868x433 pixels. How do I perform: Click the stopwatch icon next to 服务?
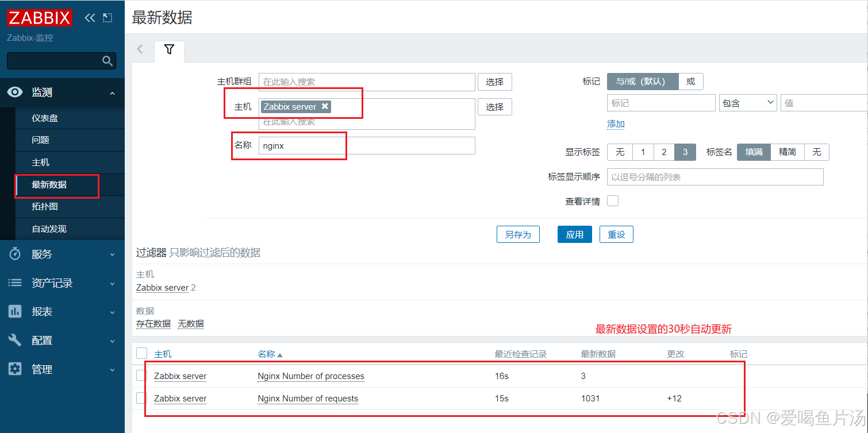16,254
